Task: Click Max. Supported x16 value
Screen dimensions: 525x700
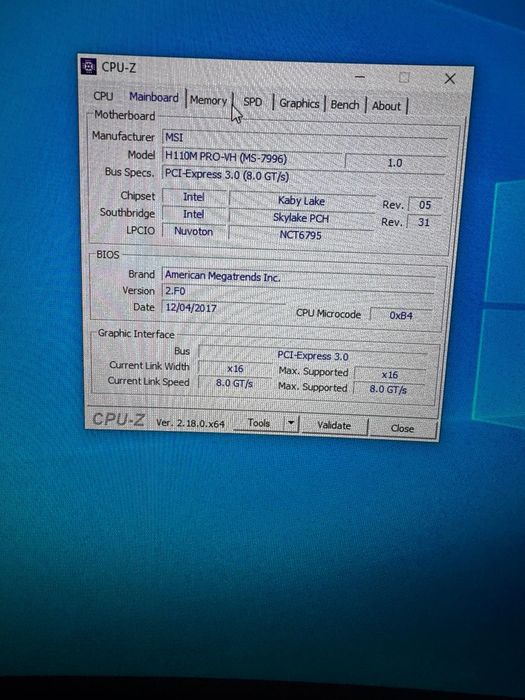Action: click(x=390, y=375)
